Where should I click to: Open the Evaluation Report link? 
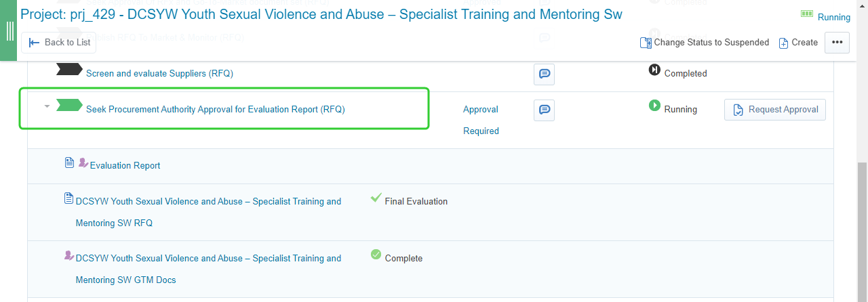(x=125, y=165)
